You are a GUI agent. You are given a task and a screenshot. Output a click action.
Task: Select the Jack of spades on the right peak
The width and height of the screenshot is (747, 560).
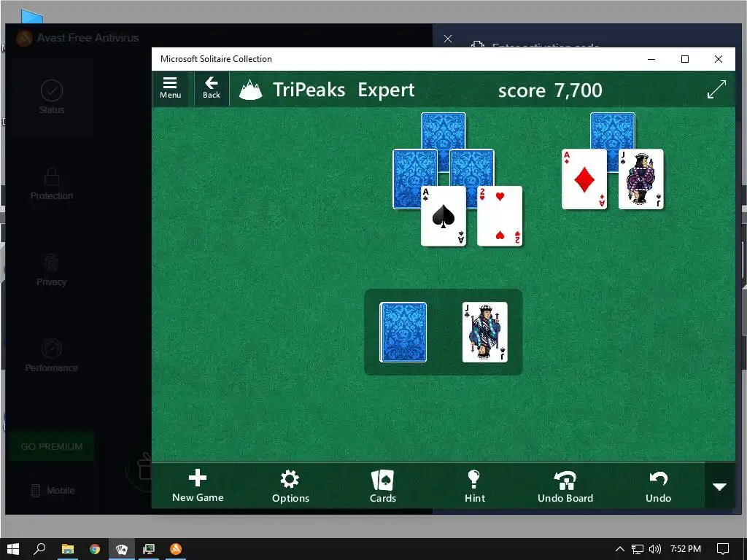coord(640,179)
